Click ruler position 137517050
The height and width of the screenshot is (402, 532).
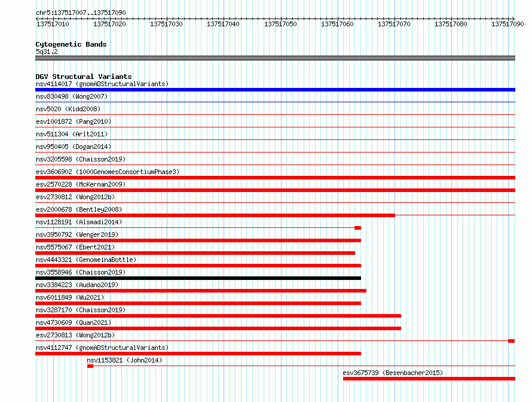(x=280, y=24)
